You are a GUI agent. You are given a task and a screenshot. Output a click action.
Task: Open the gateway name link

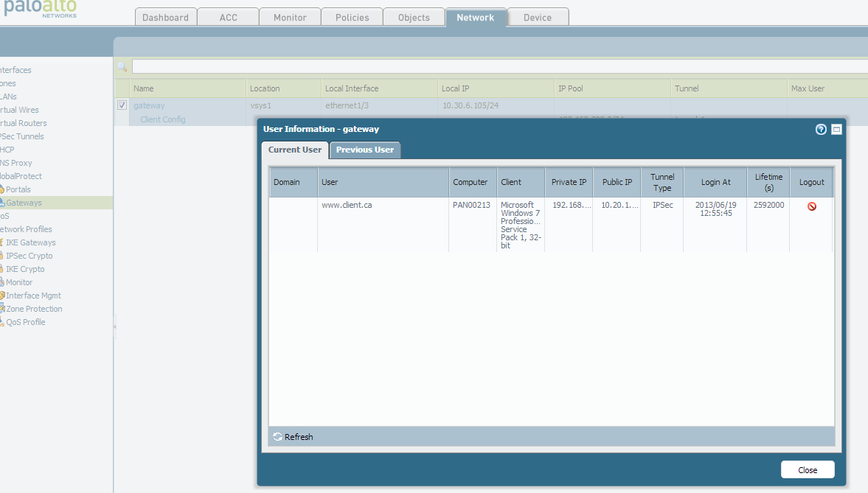[x=149, y=105]
